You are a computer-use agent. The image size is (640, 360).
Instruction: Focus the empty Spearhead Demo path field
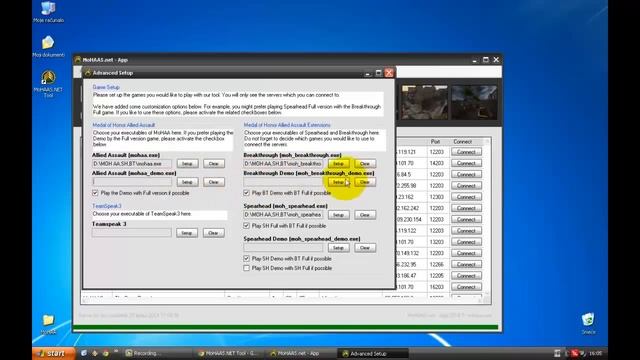coord(283,248)
